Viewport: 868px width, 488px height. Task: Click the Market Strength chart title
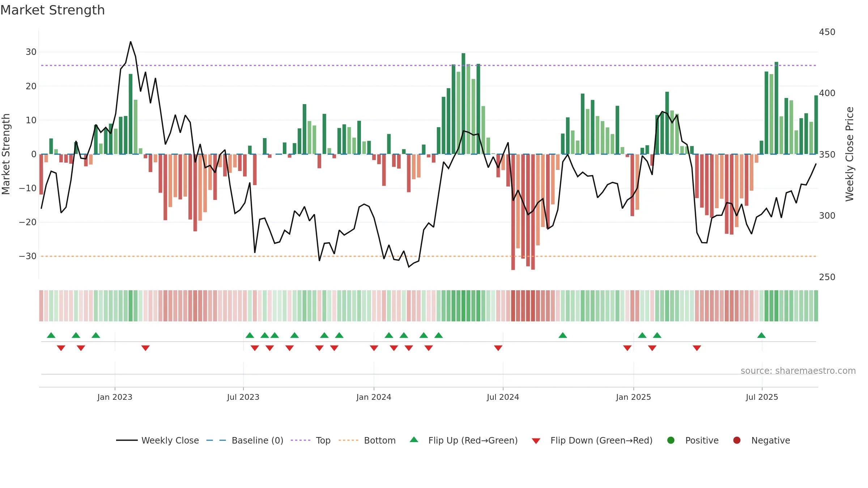coord(52,10)
